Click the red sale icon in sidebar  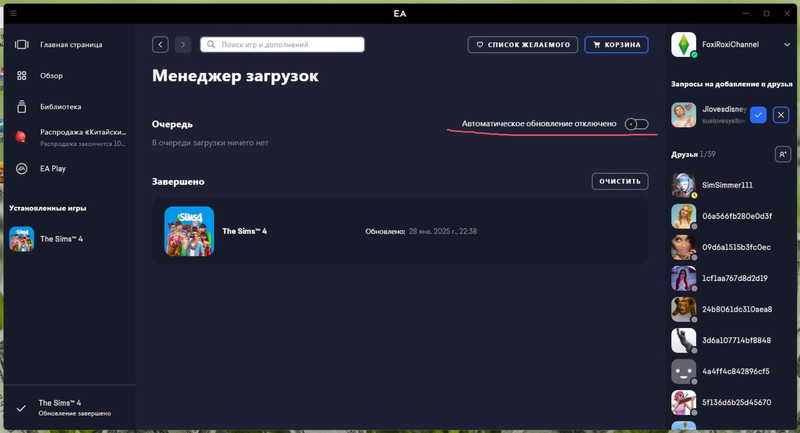pos(21,137)
